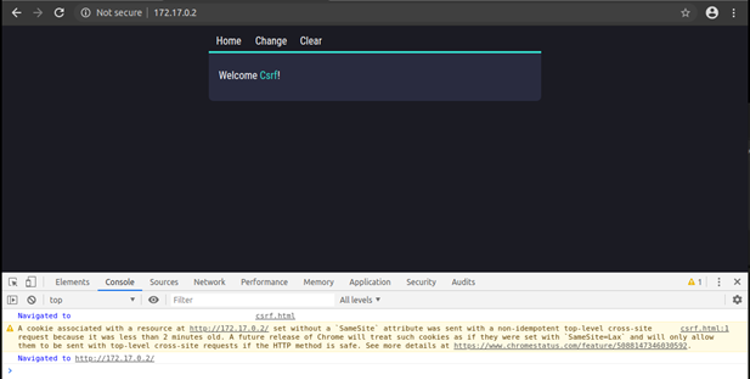The width and height of the screenshot is (750, 379).
Task: Follow the http://172.17.0.2/ link in the warning
Action: tap(229, 328)
